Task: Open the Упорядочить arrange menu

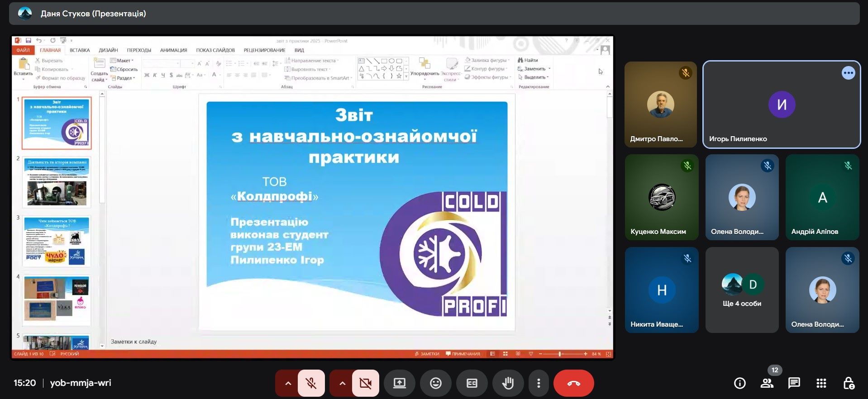Action: click(x=424, y=69)
